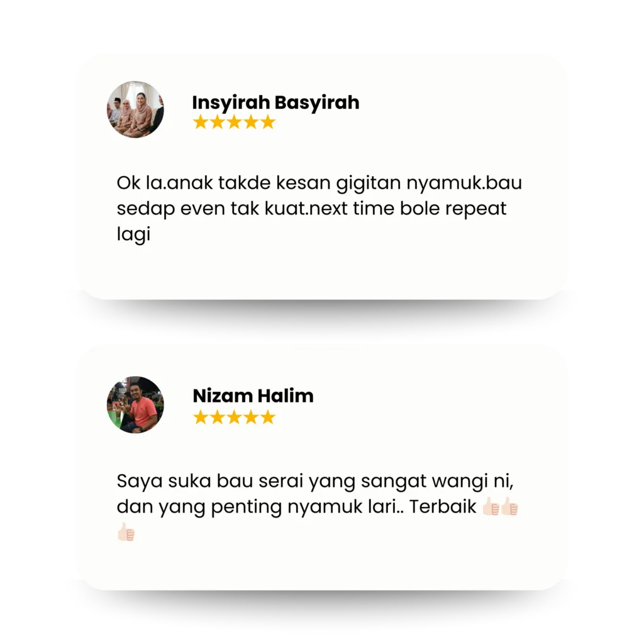Viewport: 644px width, 644px height.
Task: Open the Insyirah Basyirah reviewer name
Action: click(x=275, y=103)
